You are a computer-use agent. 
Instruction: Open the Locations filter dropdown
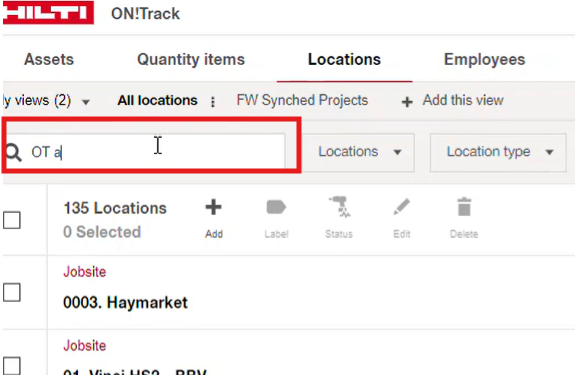359,152
